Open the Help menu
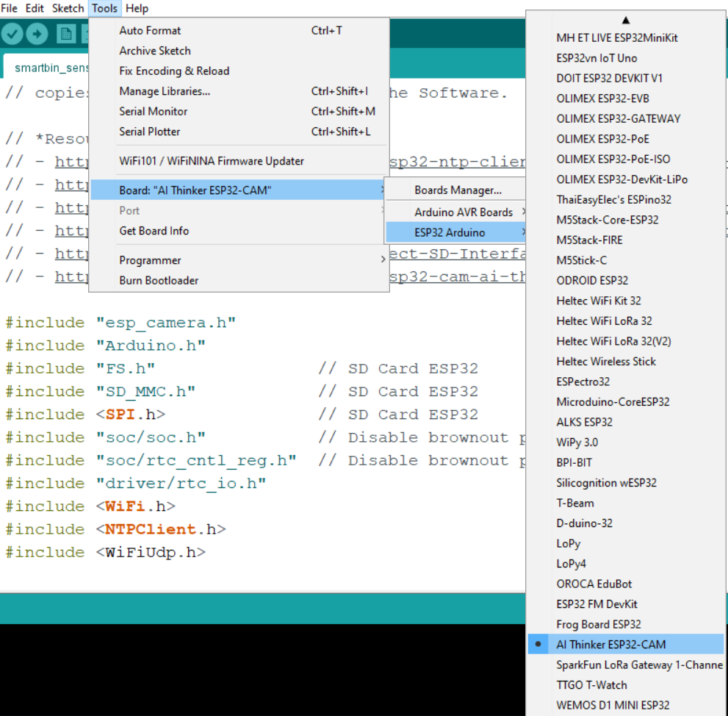 [137, 8]
